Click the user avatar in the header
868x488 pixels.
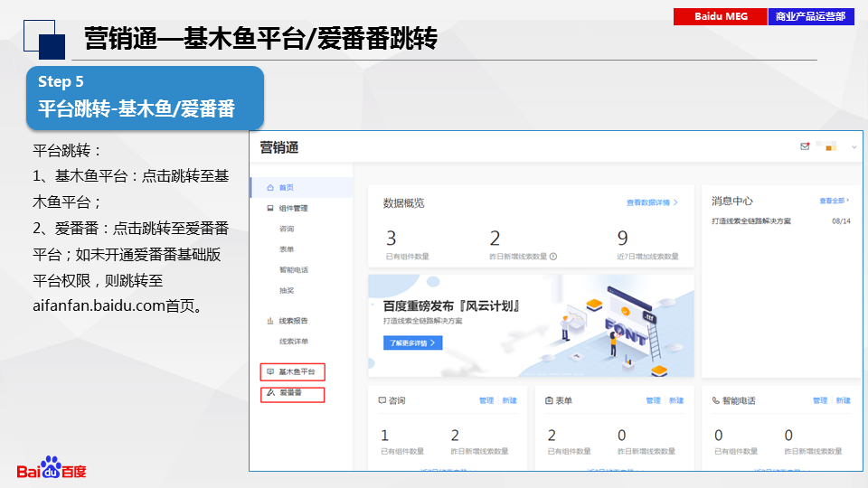point(826,146)
